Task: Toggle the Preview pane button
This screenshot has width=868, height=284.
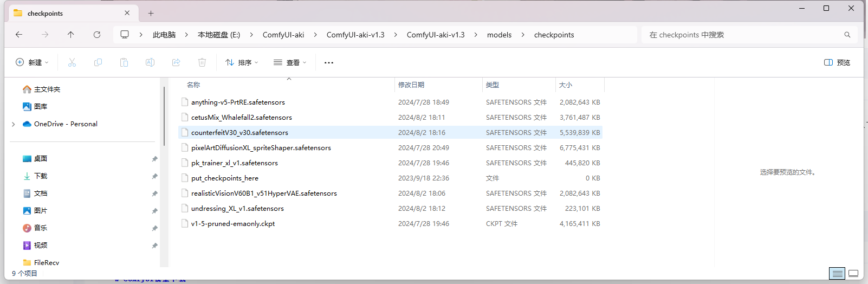Action: tap(837, 62)
